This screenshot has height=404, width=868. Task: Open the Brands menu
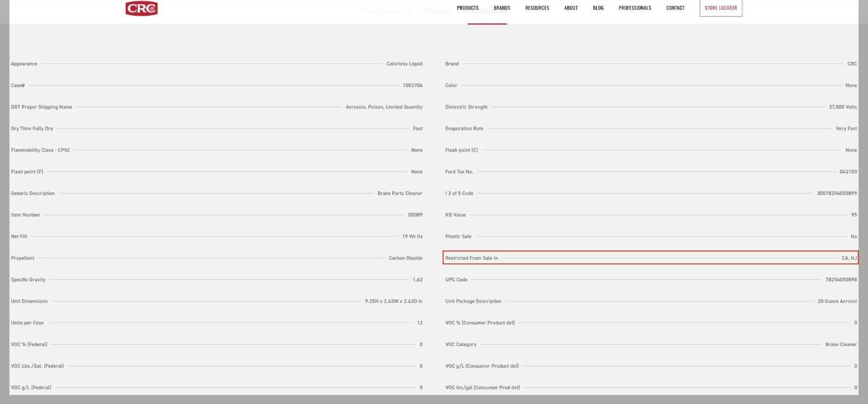click(502, 8)
